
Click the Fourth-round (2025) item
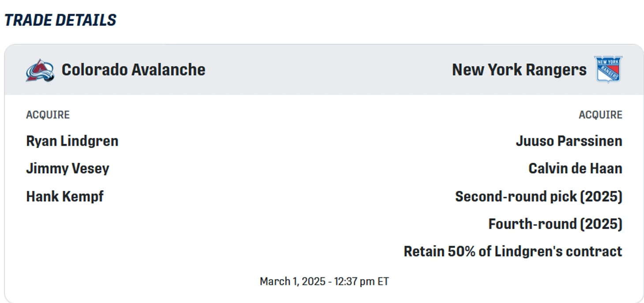(x=555, y=223)
